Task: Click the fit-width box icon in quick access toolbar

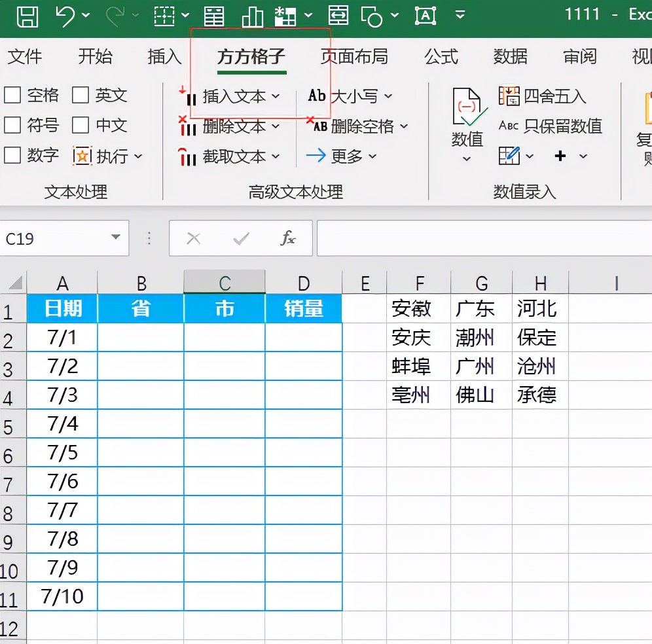Action: [x=338, y=16]
